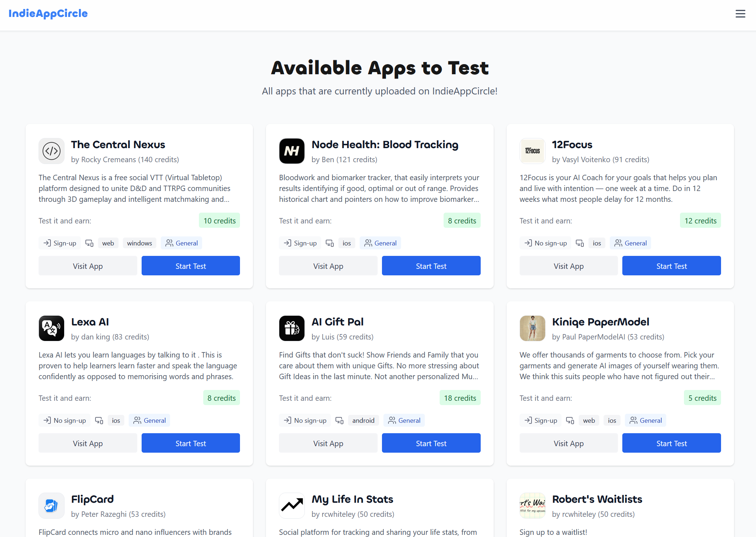Click the 18 credits badge on AI Gift Pal
756x537 pixels.
coord(460,398)
